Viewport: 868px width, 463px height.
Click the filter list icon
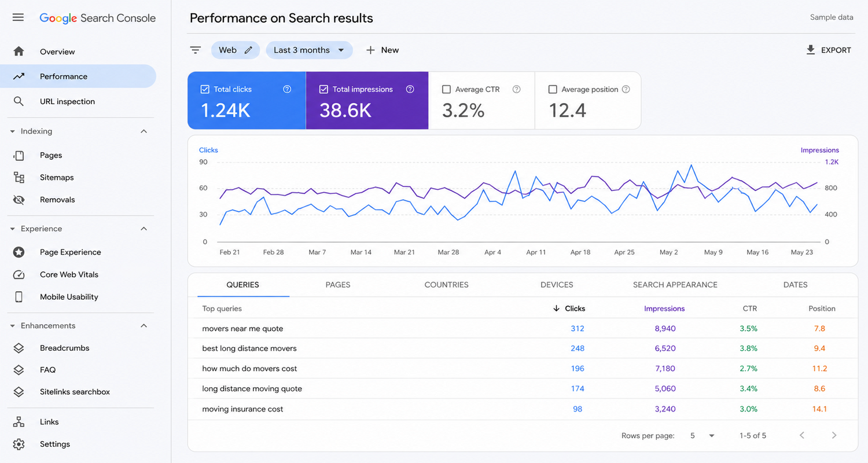pyautogui.click(x=196, y=50)
